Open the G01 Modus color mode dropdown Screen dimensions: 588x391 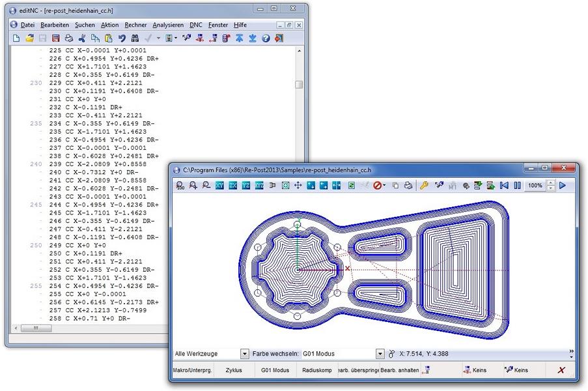(380, 353)
